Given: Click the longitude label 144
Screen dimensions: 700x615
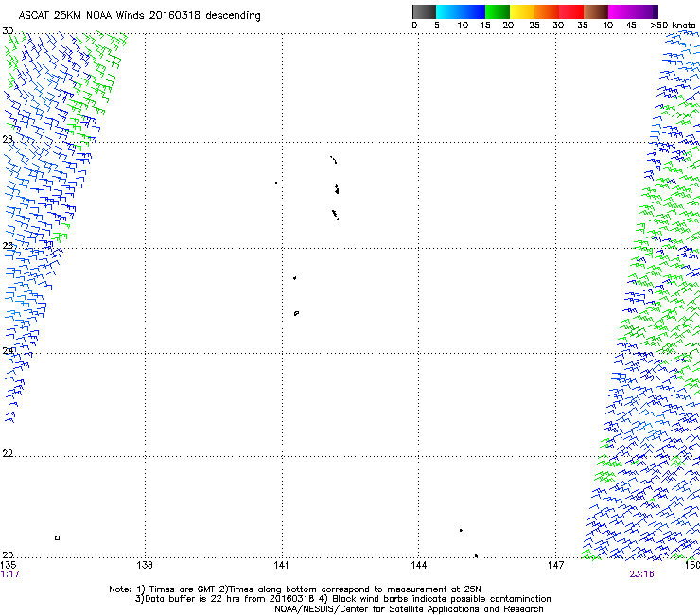Looking at the screenshot, I should click(418, 565).
